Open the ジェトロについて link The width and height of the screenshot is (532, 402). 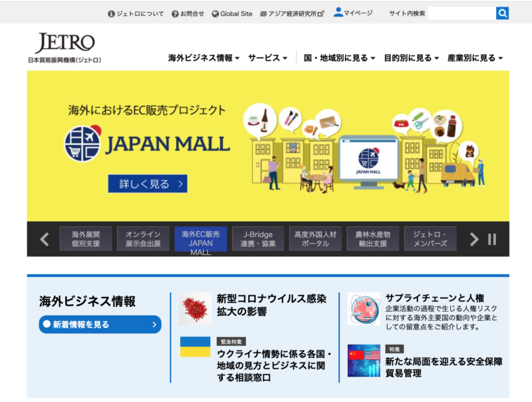140,14
